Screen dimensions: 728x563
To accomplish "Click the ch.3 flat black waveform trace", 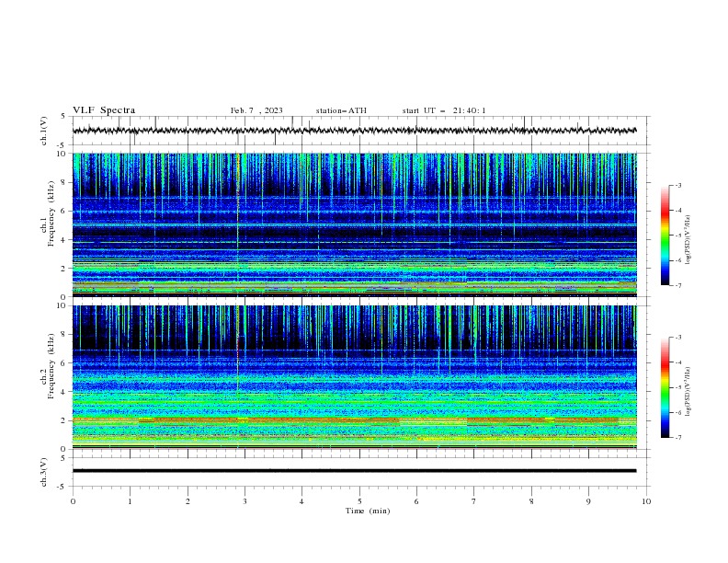I will click(354, 471).
